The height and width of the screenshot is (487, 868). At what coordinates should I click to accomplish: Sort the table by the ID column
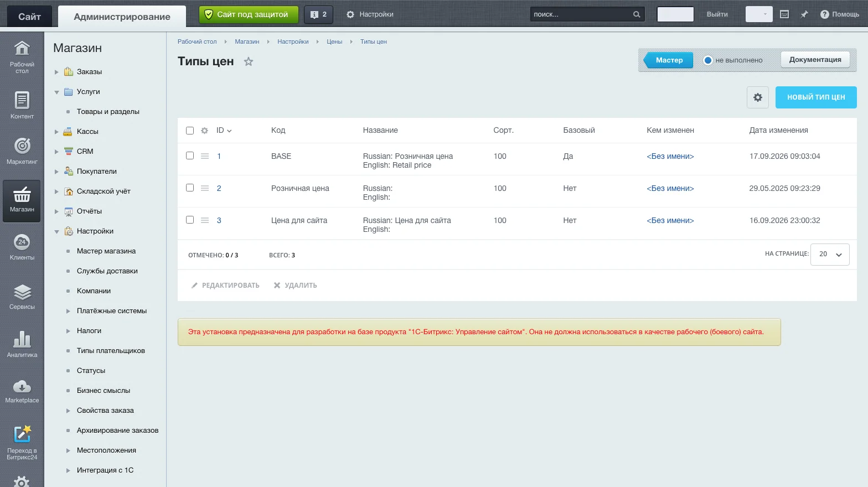[x=224, y=131]
